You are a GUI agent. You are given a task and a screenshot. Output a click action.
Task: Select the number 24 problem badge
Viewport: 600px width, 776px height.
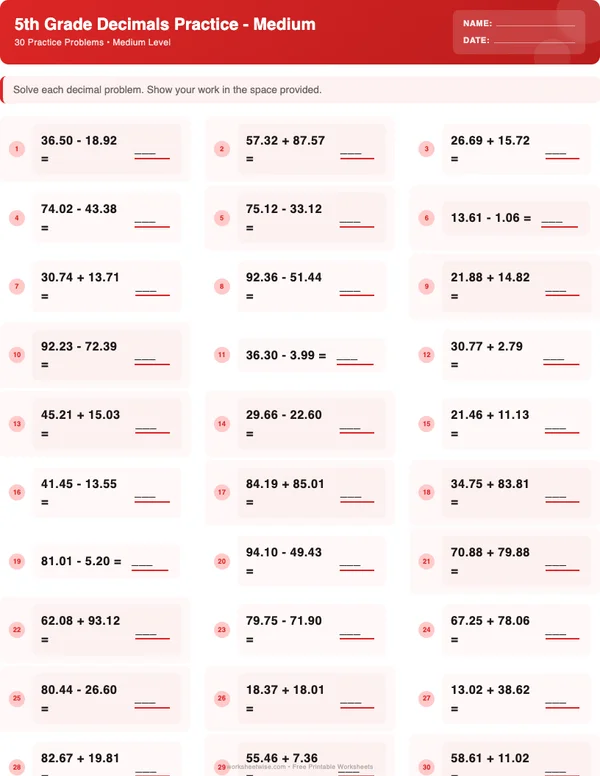click(426, 629)
